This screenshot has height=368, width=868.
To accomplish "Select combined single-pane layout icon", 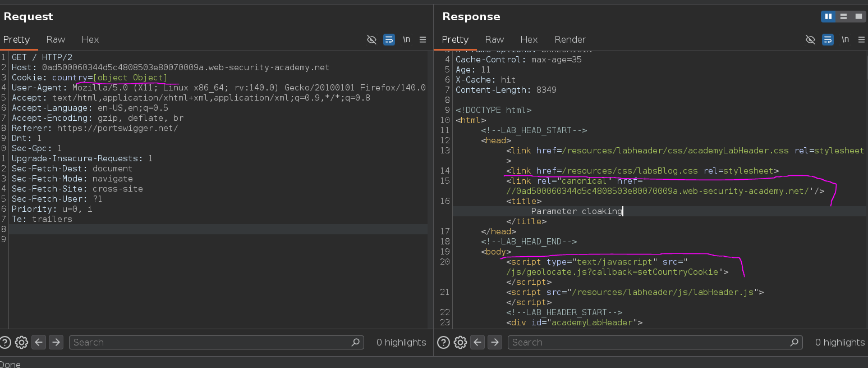I will point(858,17).
